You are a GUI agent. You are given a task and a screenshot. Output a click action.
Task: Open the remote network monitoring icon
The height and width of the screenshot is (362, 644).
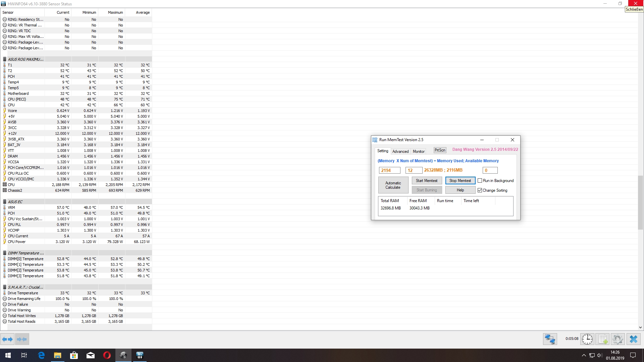click(550, 339)
